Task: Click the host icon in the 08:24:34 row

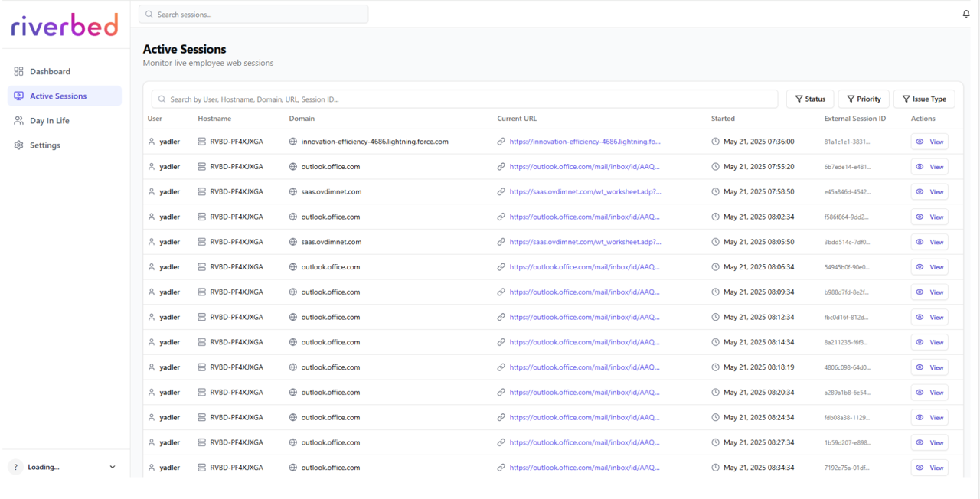Action: click(202, 418)
